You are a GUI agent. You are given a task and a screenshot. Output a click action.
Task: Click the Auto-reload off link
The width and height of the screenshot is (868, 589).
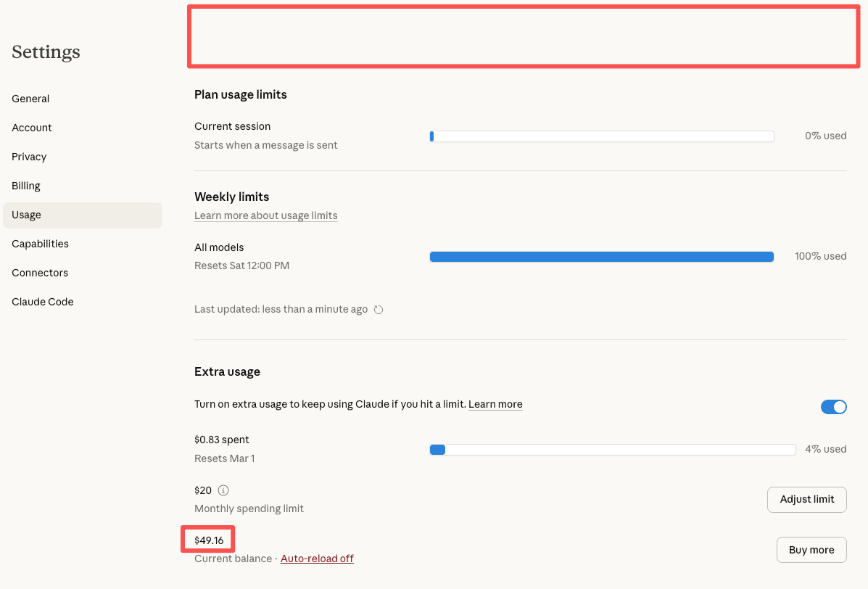tap(317, 559)
